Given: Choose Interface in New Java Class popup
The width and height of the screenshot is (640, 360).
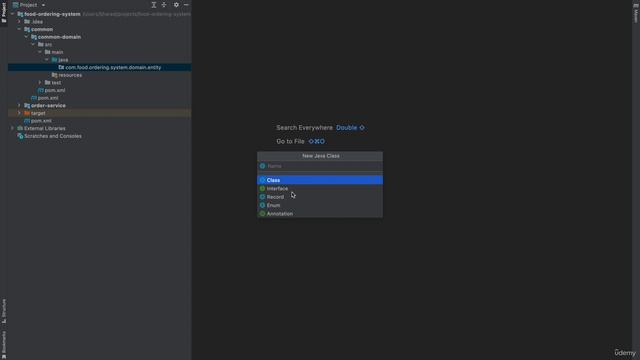Looking at the screenshot, I should [320, 189].
